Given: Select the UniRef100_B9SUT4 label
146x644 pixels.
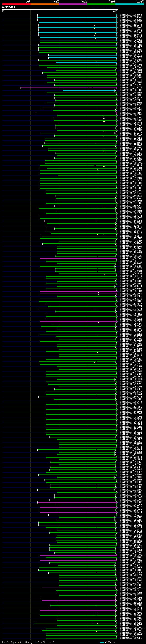Looking at the screenshot, I should [131, 25].
